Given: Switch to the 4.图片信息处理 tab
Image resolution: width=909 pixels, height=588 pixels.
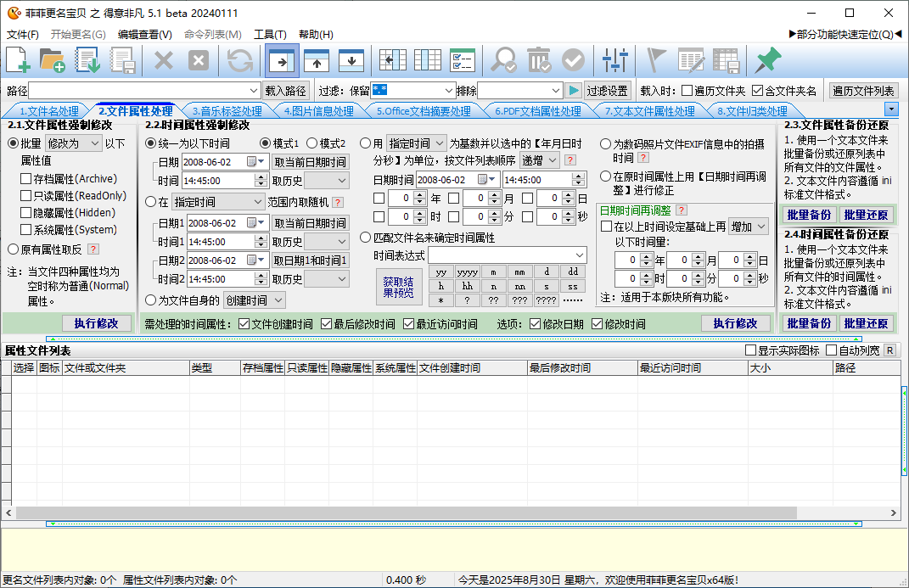Looking at the screenshot, I should coord(317,111).
